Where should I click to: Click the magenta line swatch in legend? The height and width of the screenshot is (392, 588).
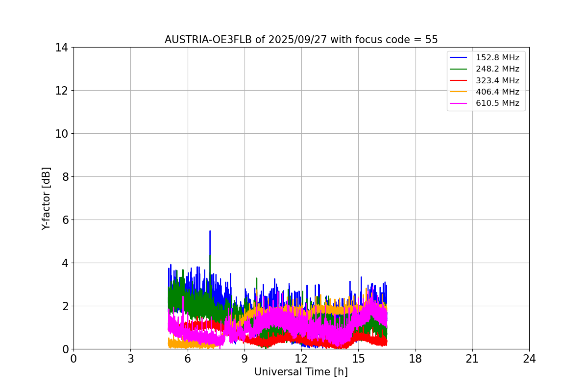point(459,103)
